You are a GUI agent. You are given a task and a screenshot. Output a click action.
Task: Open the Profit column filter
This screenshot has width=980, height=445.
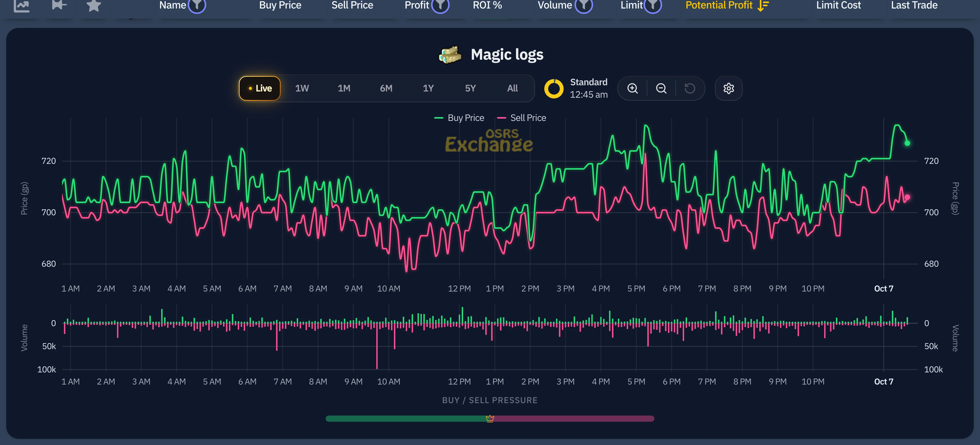[441, 5]
